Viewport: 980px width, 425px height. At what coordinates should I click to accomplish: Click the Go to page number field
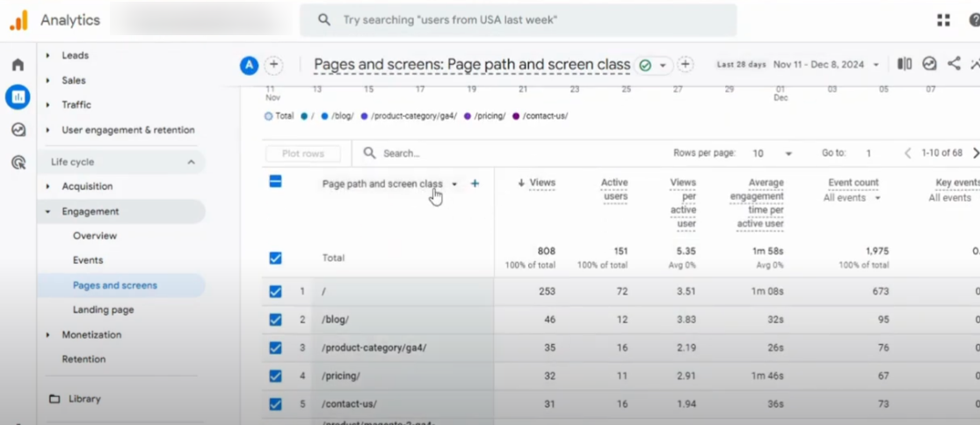point(869,153)
